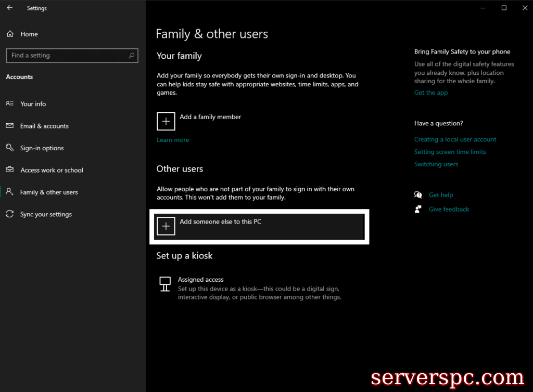Maximize the Settings window
533x392 pixels.
pos(504,8)
